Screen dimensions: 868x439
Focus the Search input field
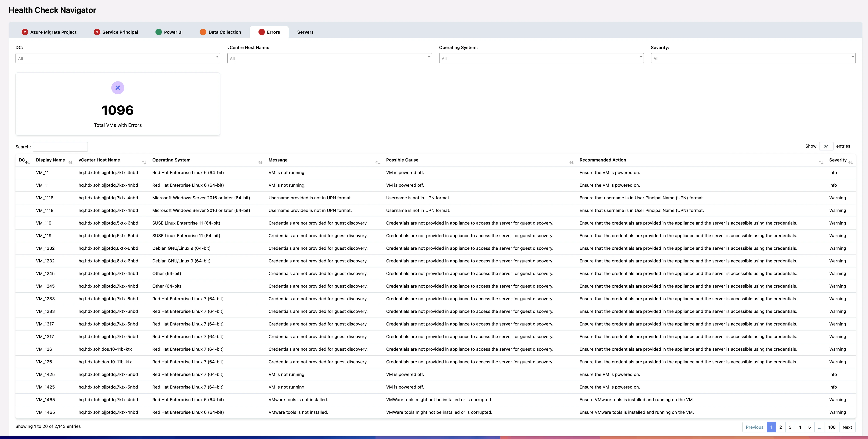pyautogui.click(x=60, y=147)
